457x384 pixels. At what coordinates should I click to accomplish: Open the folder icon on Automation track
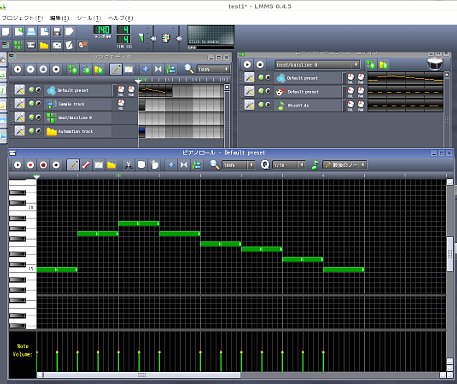[52, 131]
